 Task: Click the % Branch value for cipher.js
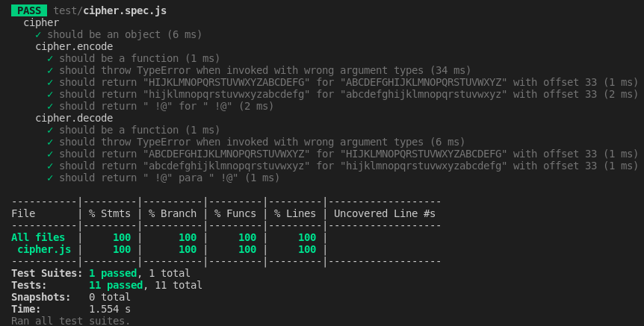click(x=188, y=249)
